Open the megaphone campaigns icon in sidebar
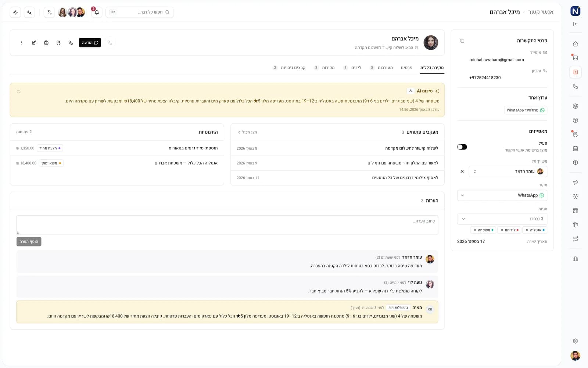 tap(576, 183)
